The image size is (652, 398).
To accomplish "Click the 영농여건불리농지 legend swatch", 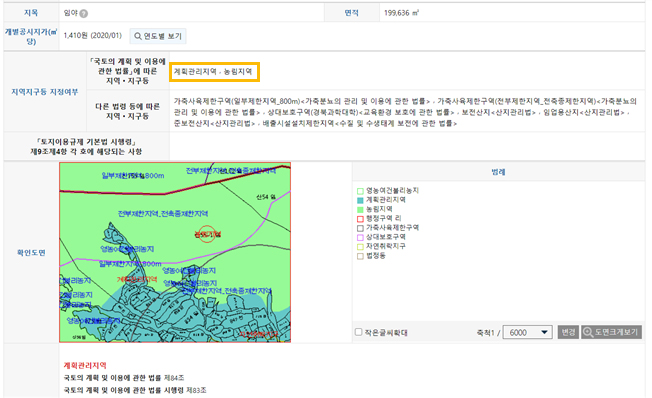I will (360, 191).
